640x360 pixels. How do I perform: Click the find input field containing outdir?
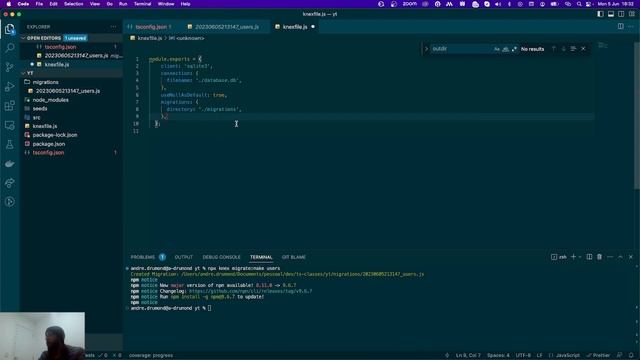click(x=461, y=49)
